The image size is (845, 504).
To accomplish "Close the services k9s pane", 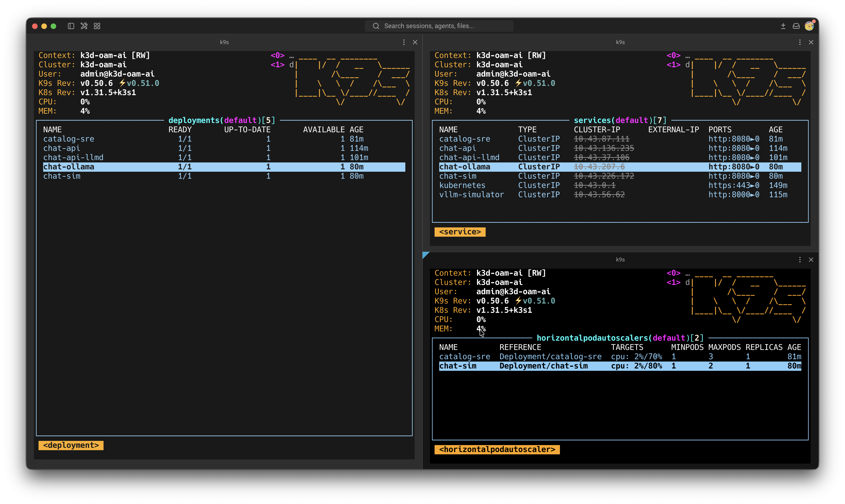I will tap(811, 42).
